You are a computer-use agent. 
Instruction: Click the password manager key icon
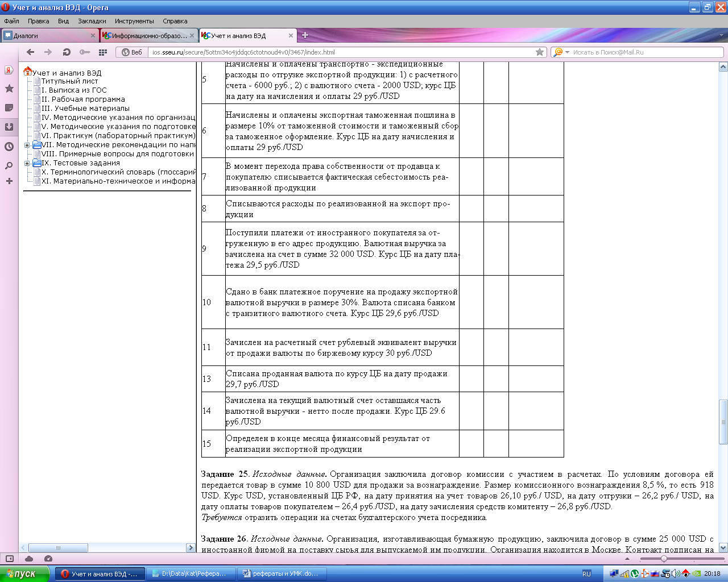(85, 52)
